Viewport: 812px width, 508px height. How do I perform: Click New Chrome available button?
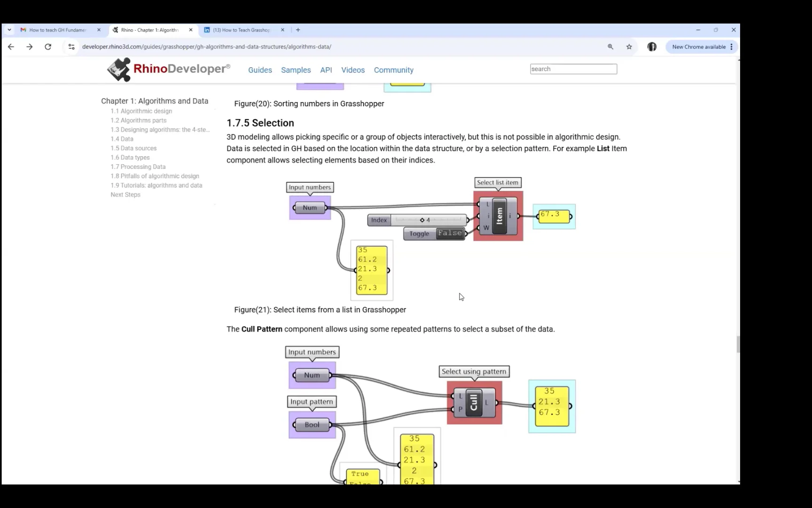point(698,47)
